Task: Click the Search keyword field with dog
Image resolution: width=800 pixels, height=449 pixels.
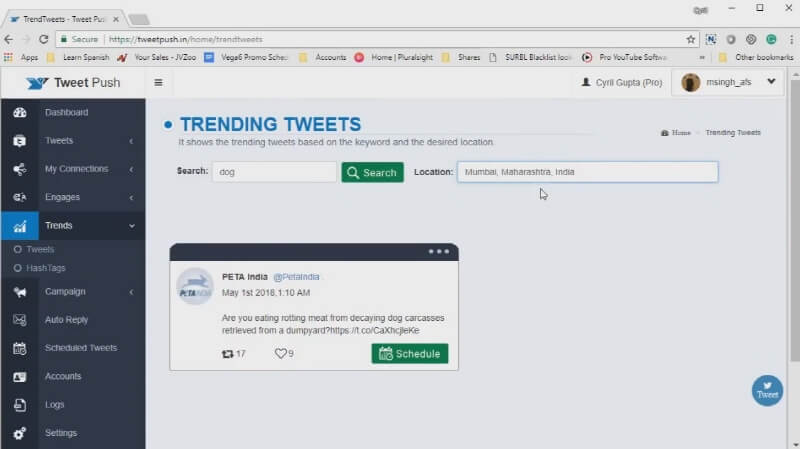Action: [x=274, y=172]
